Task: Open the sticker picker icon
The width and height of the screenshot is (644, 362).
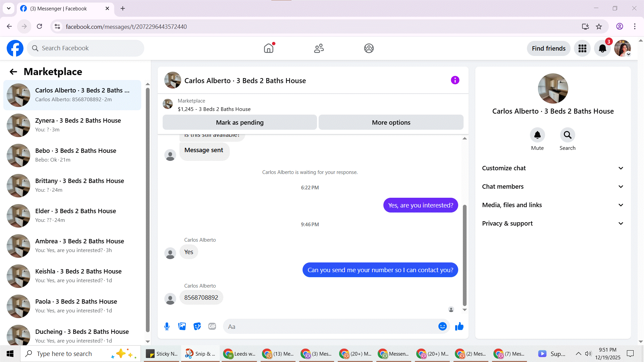Action: click(197, 326)
